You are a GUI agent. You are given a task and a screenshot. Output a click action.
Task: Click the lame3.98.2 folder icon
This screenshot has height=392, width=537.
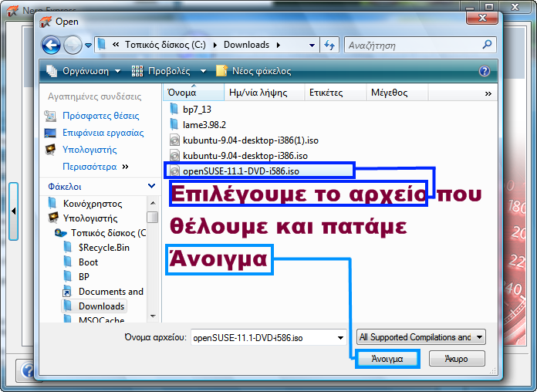[x=174, y=125]
